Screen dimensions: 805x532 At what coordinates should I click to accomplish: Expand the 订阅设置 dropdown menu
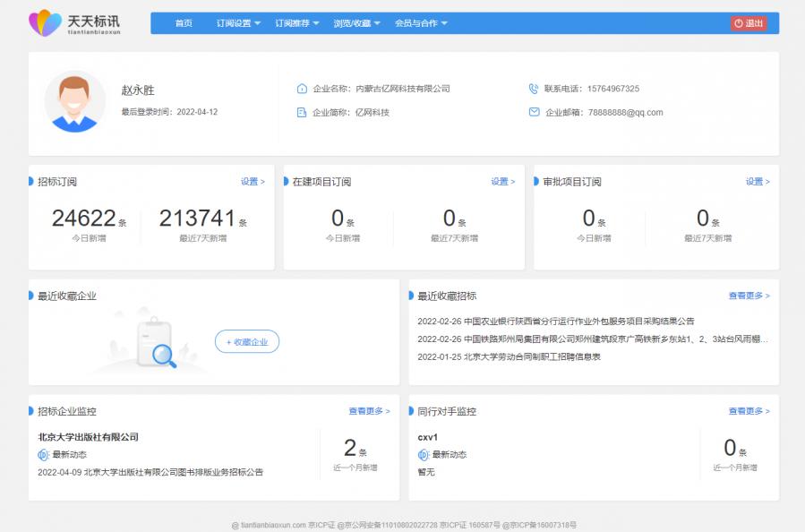[x=238, y=23]
